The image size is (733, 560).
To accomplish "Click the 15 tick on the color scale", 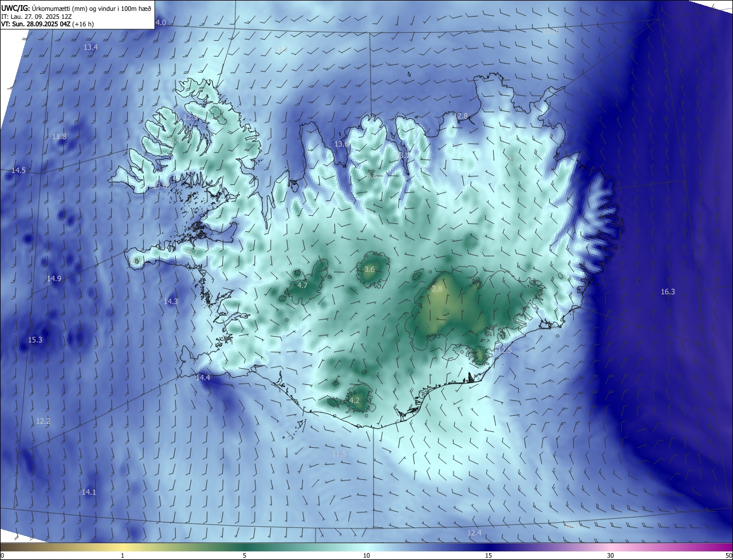I will click(x=488, y=555).
